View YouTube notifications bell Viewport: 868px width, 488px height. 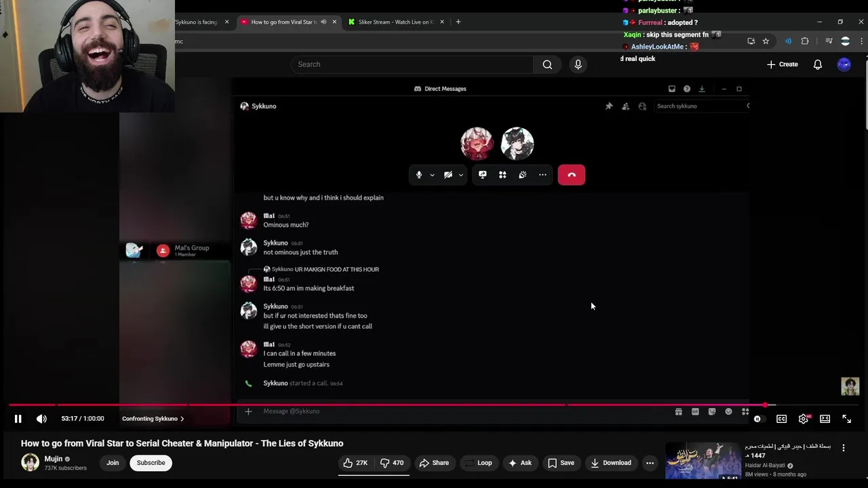pyautogui.click(x=818, y=64)
